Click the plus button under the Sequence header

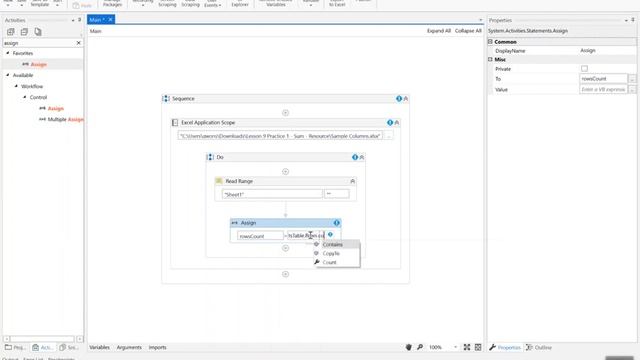click(x=285, y=113)
